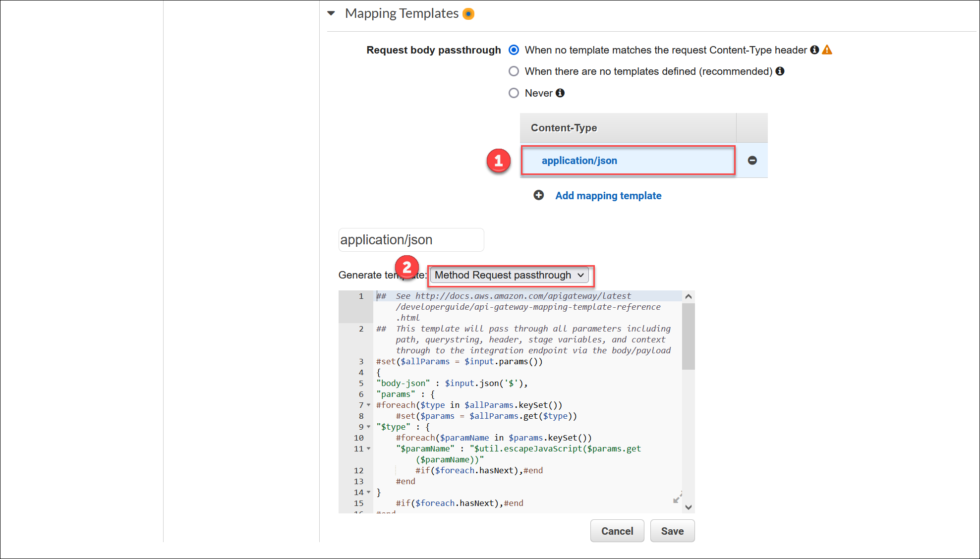
Task: Select application/json content type row
Action: (579, 161)
